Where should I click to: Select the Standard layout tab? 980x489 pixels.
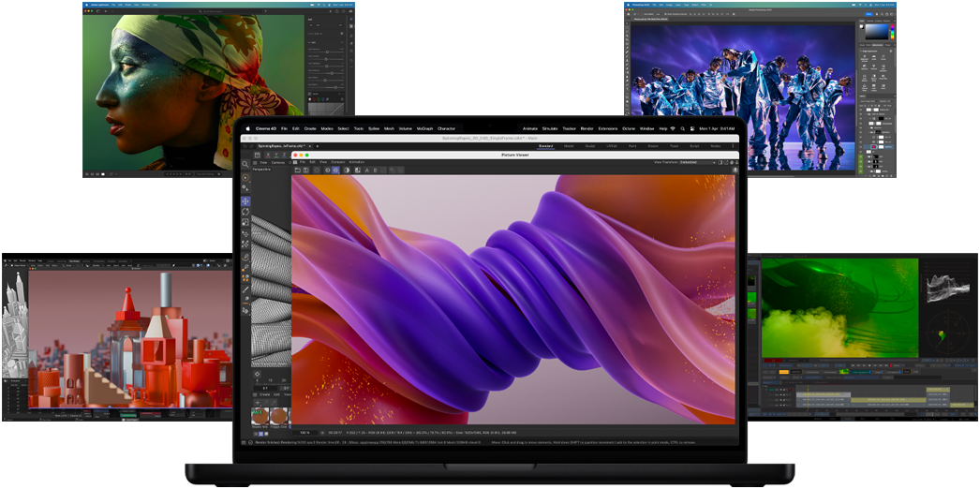(x=545, y=146)
